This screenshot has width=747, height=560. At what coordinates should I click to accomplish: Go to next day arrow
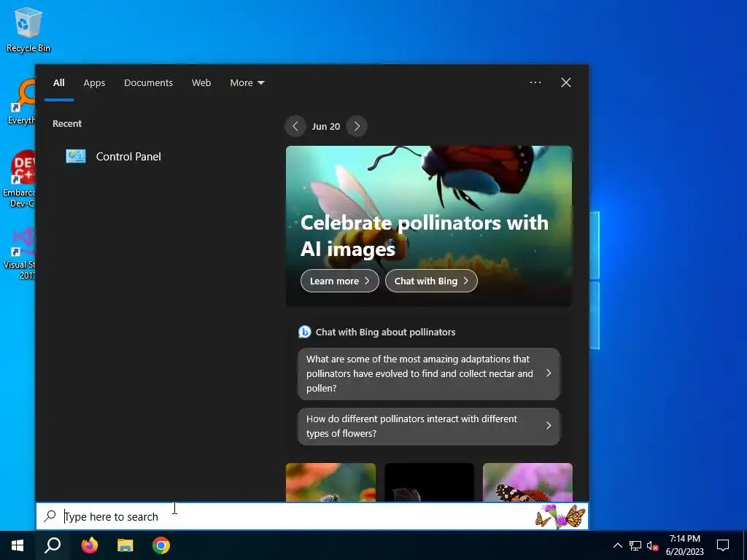click(x=357, y=126)
